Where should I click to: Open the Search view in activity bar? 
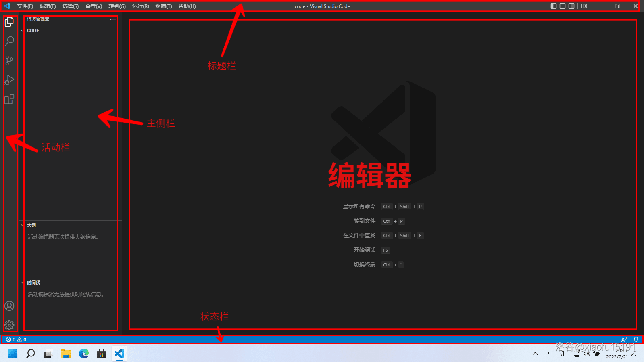point(9,41)
